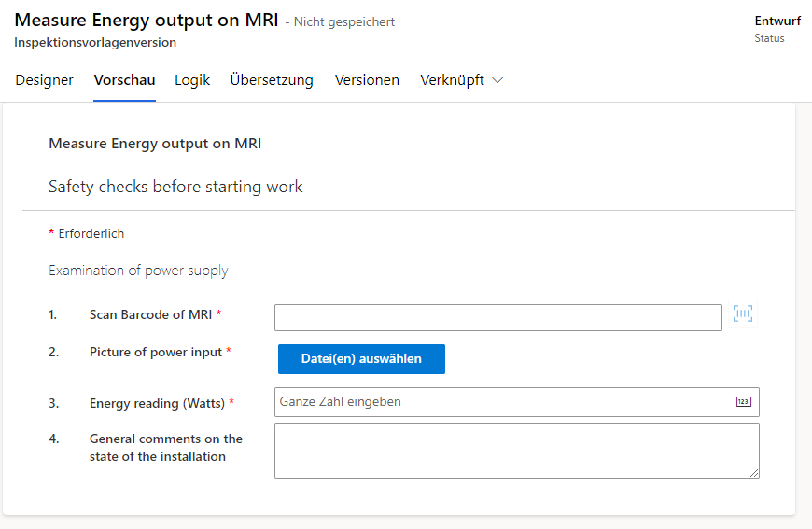Click the Picture of power input label
812x529 pixels.
tap(156, 352)
